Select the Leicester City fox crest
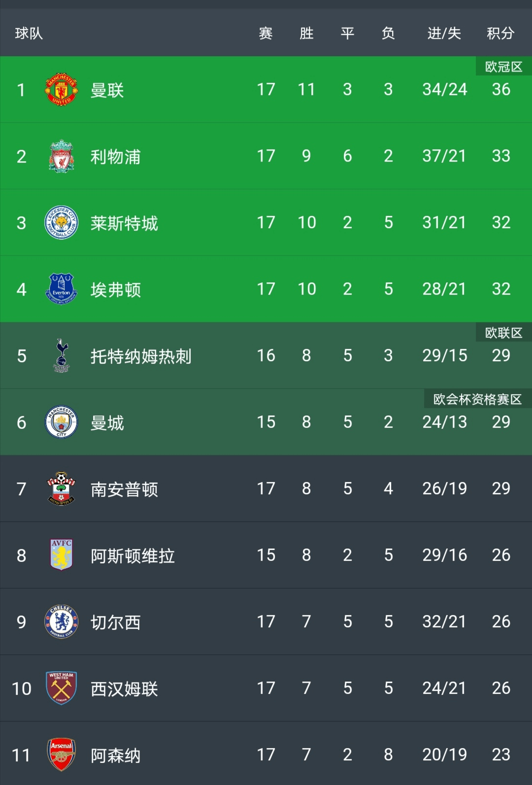Image resolution: width=532 pixels, height=785 pixels. 61,223
